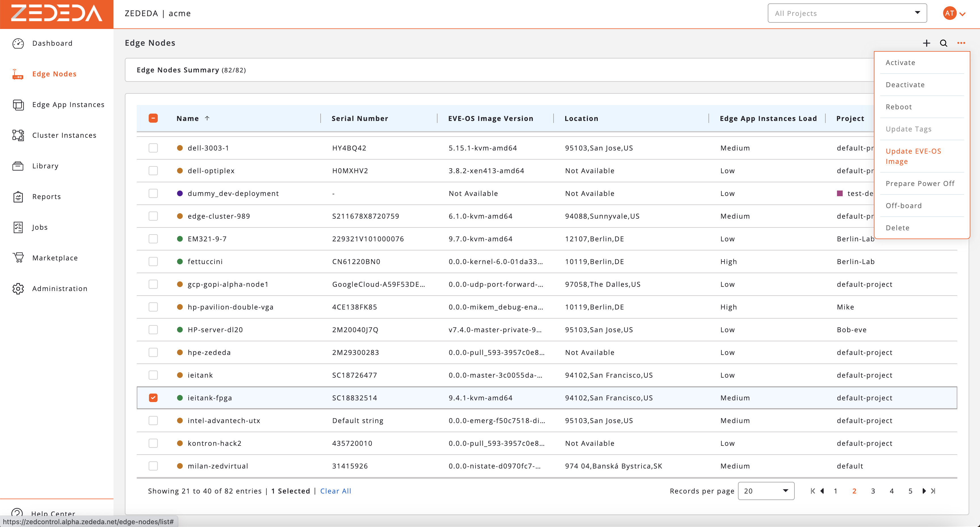Go to page 3 of results
The height and width of the screenshot is (527, 980).
click(873, 491)
